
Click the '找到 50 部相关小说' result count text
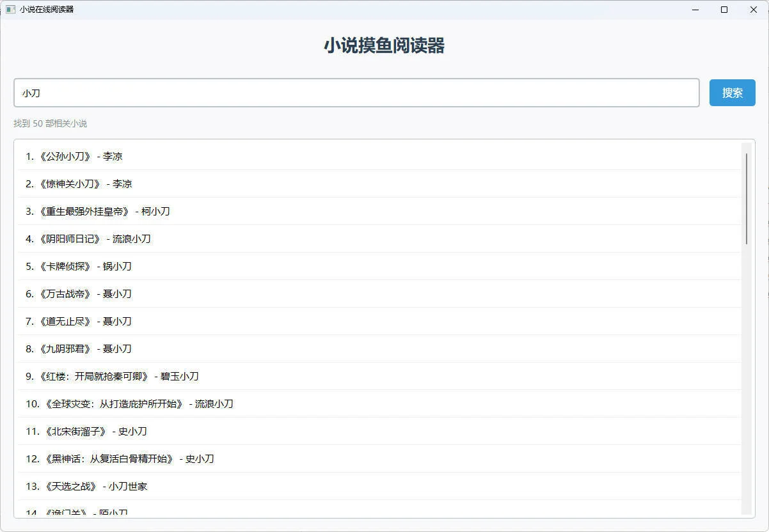pos(50,123)
